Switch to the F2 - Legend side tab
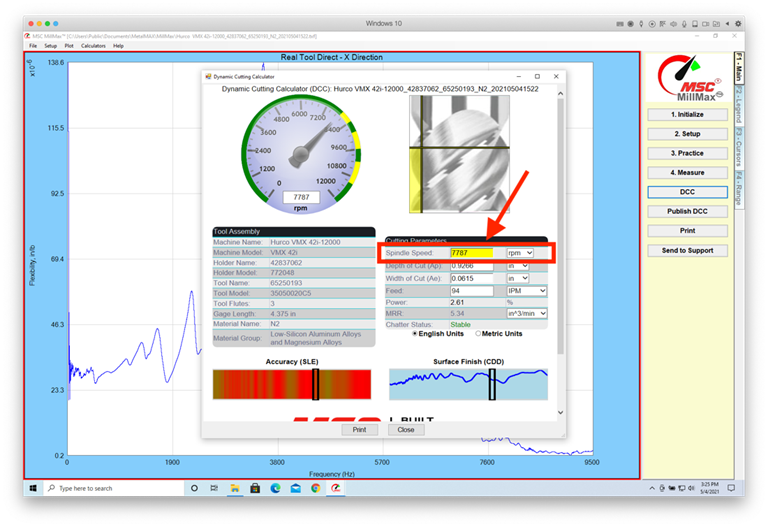This screenshot has width=768, height=527. tap(739, 105)
